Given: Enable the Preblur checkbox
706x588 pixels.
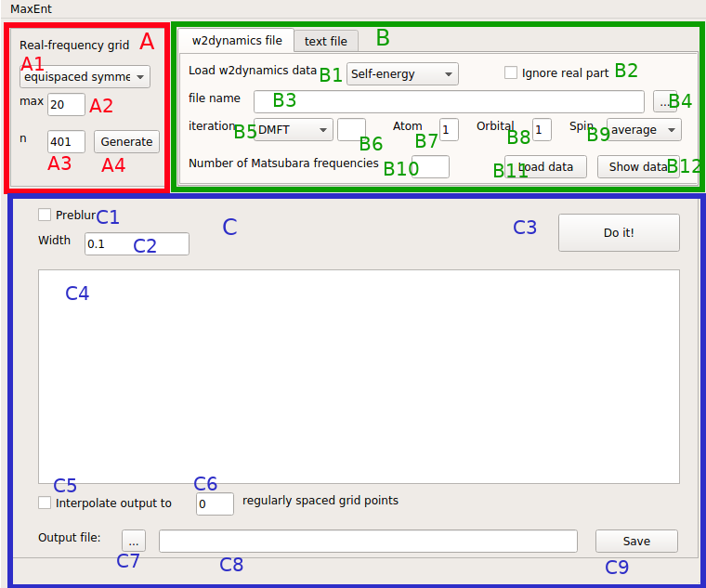Looking at the screenshot, I should [45, 215].
